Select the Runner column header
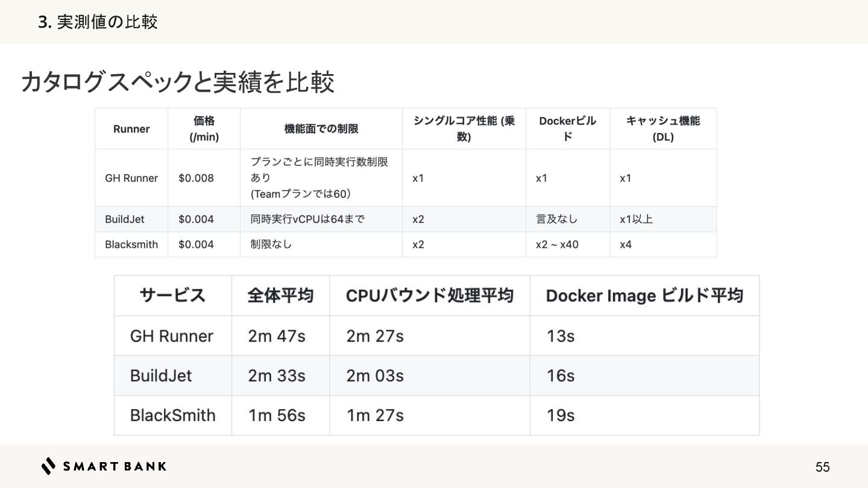The width and height of the screenshot is (868, 488). pyautogui.click(x=131, y=129)
